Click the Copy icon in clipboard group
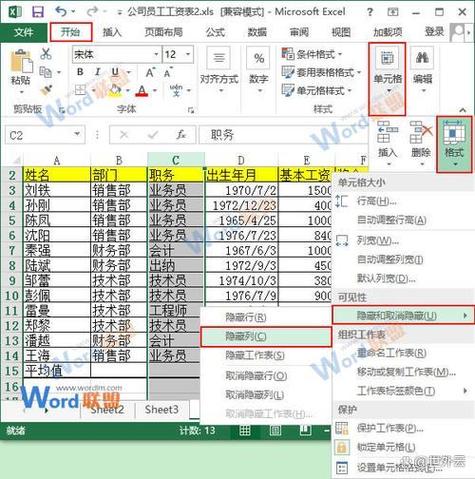 46,72
